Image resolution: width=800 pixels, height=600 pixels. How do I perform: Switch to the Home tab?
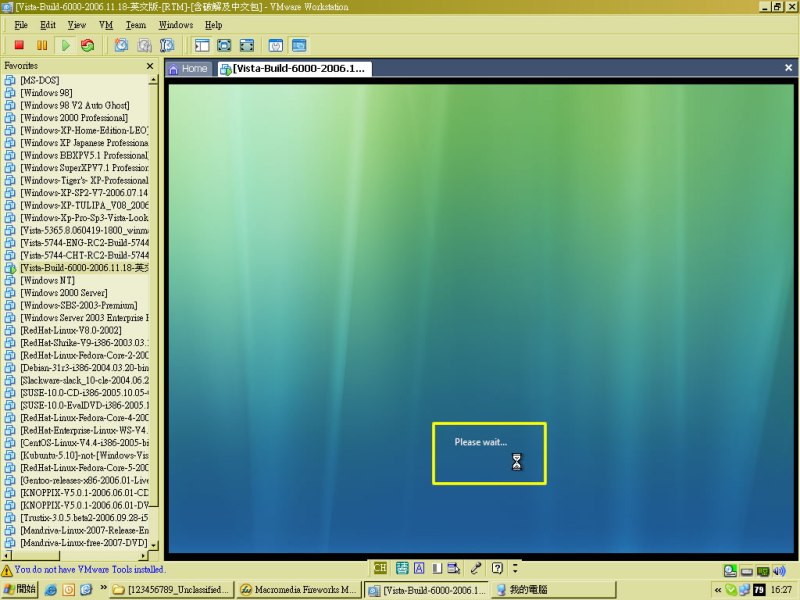[188, 68]
